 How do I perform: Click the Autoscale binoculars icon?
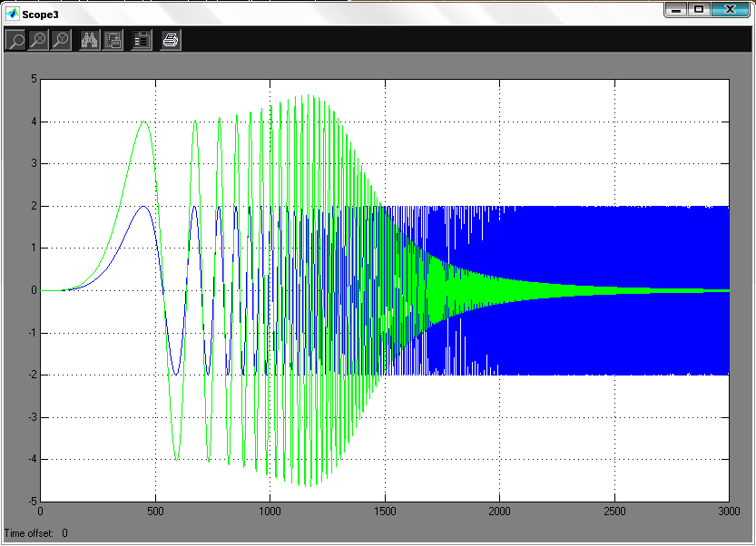point(90,41)
